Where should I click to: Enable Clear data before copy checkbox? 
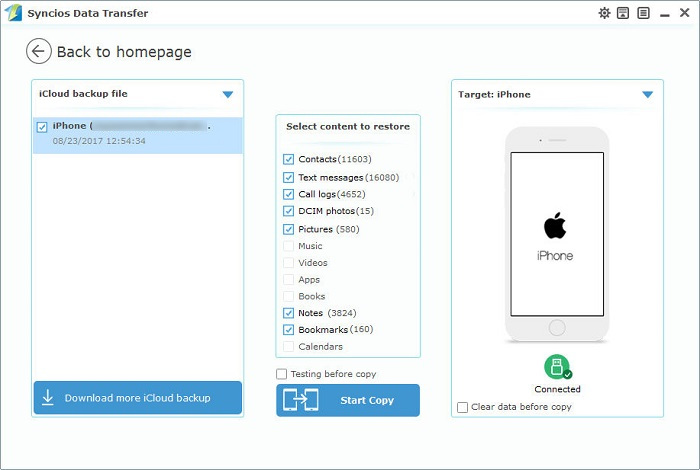pyautogui.click(x=462, y=407)
